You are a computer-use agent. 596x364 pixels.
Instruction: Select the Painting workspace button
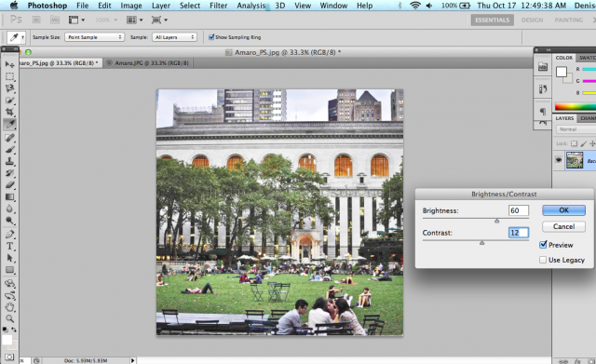pyautogui.click(x=568, y=20)
